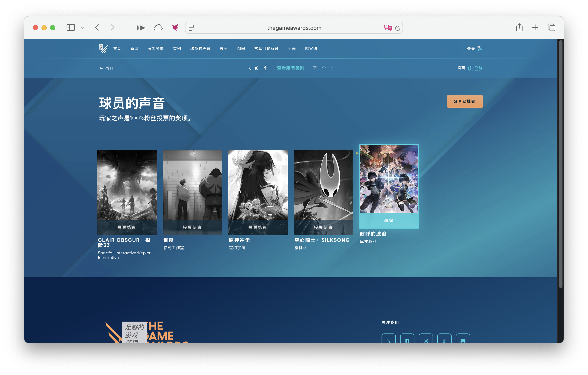
Task: Click the 出口 back link
Action: click(x=106, y=68)
